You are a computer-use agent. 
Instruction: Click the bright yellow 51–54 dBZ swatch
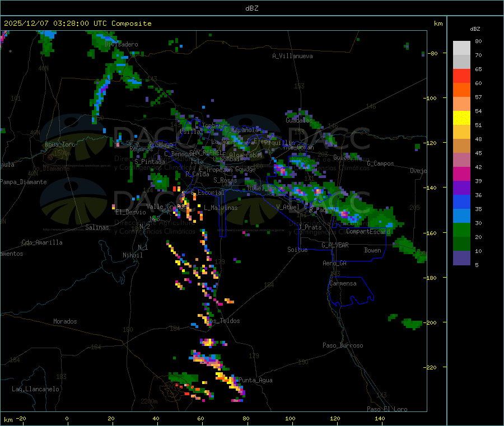461,118
